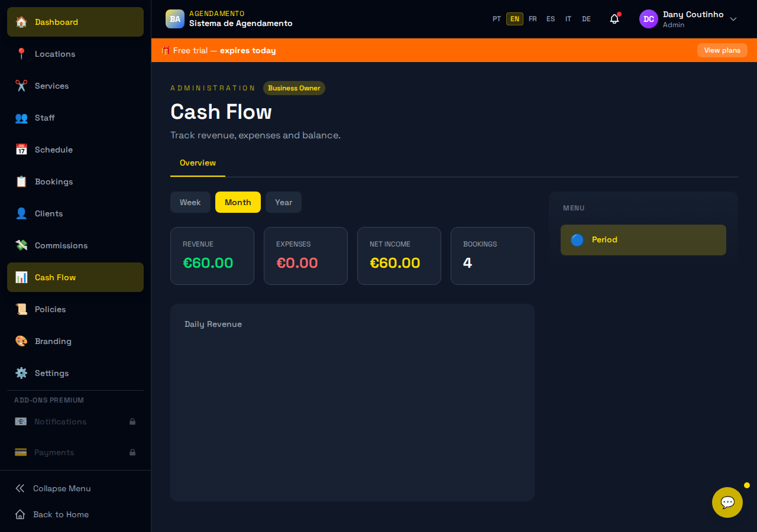Click the Bookings clipboard icon

[21, 181]
